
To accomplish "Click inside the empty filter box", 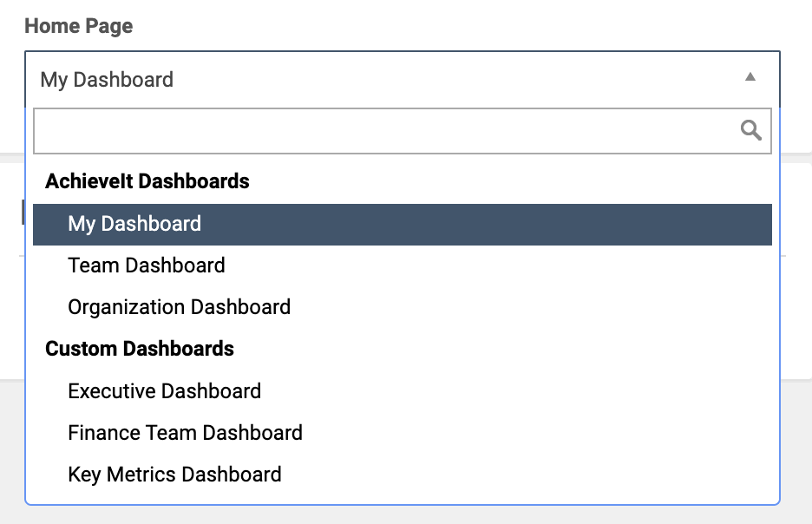I will click(403, 131).
